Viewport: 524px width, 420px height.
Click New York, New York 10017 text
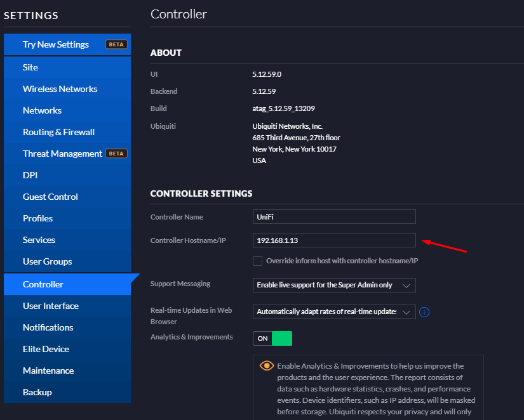tap(294, 149)
